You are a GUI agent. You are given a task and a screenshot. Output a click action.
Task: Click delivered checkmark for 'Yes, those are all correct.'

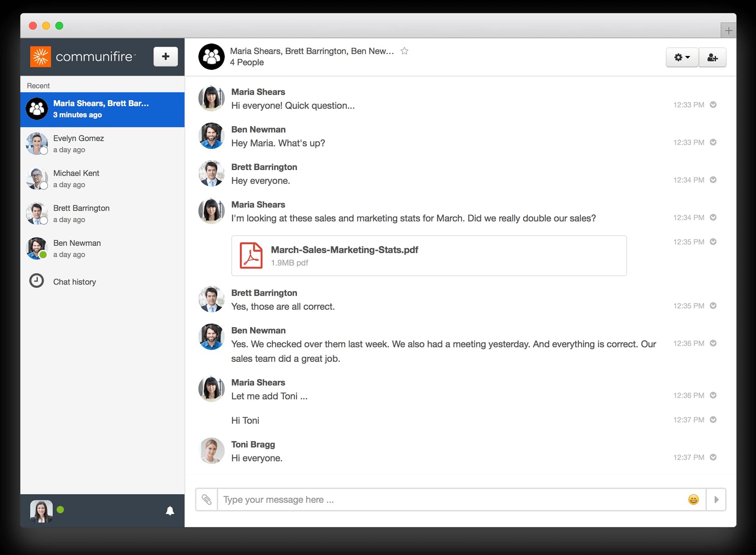713,306
